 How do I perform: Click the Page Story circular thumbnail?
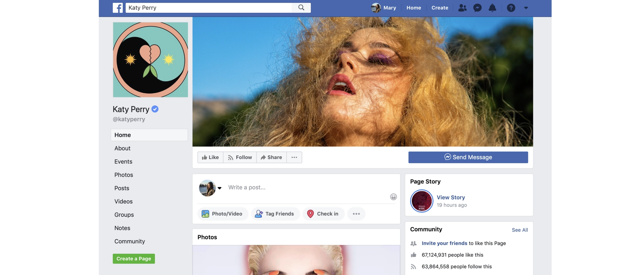coord(421,201)
